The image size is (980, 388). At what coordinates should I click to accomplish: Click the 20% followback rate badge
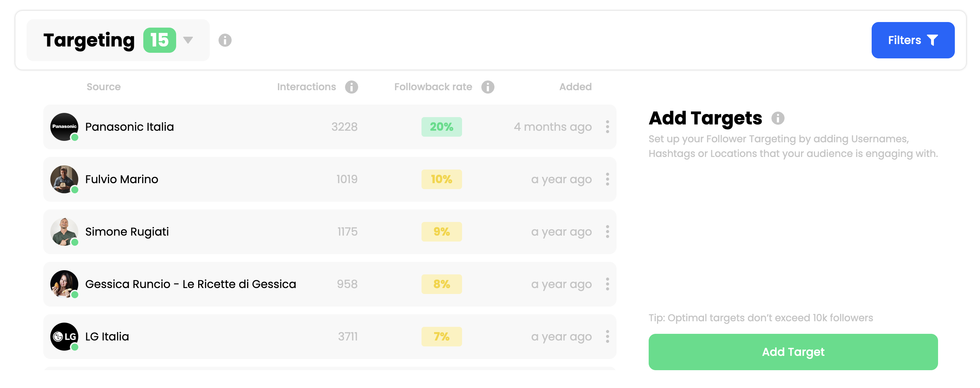pyautogui.click(x=441, y=127)
